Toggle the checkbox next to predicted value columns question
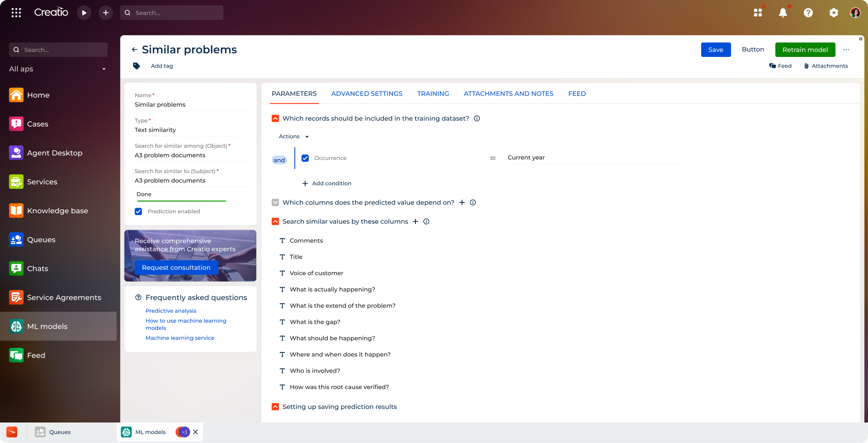868x443 pixels. tap(275, 202)
